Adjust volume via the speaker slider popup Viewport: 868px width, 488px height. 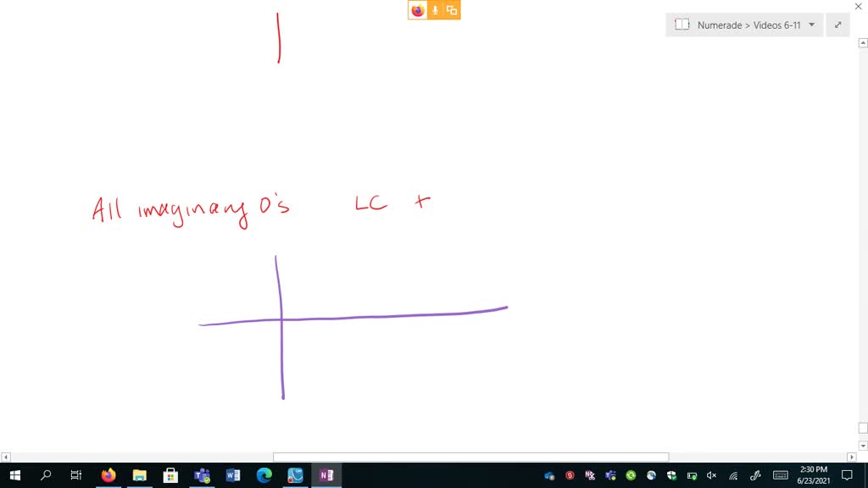click(x=710, y=476)
